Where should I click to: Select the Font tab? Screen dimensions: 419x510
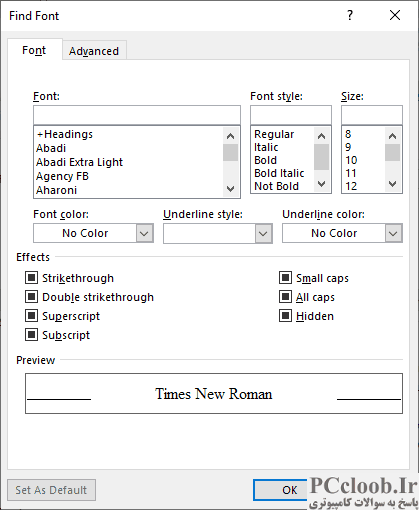34,50
